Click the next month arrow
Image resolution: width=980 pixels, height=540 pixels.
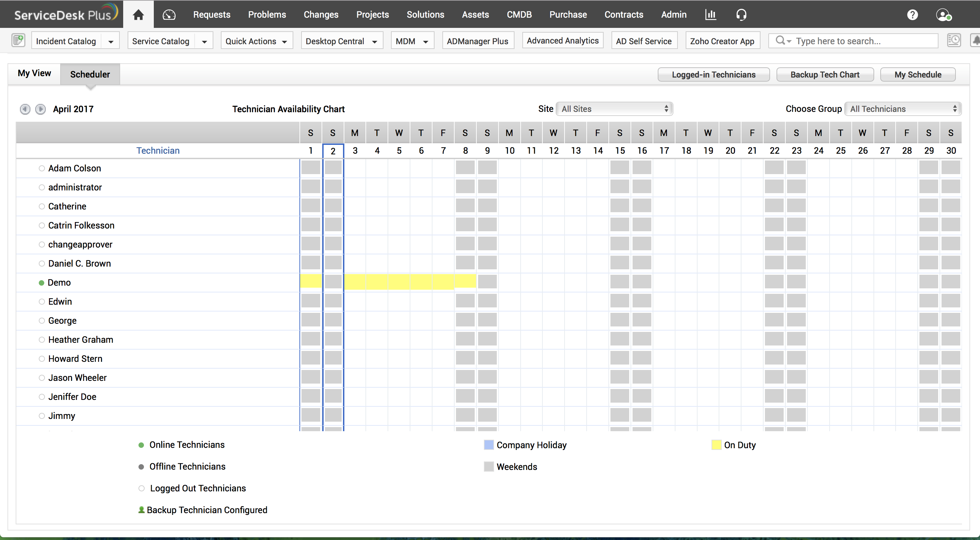point(40,109)
